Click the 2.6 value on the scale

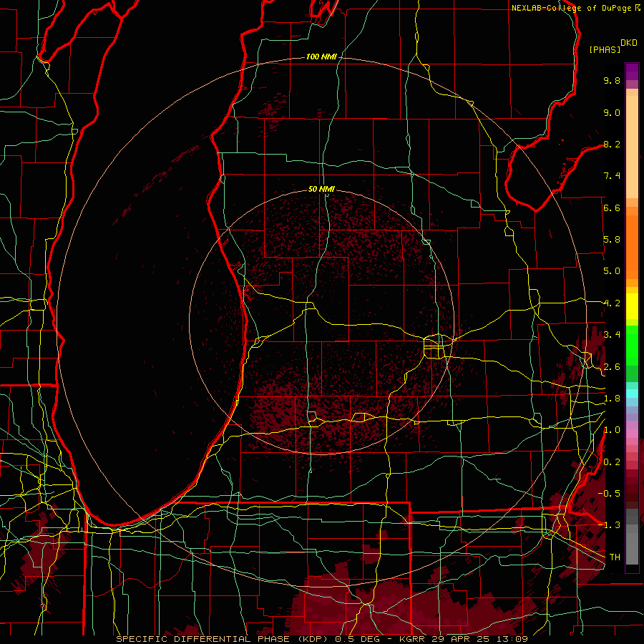coord(612,367)
